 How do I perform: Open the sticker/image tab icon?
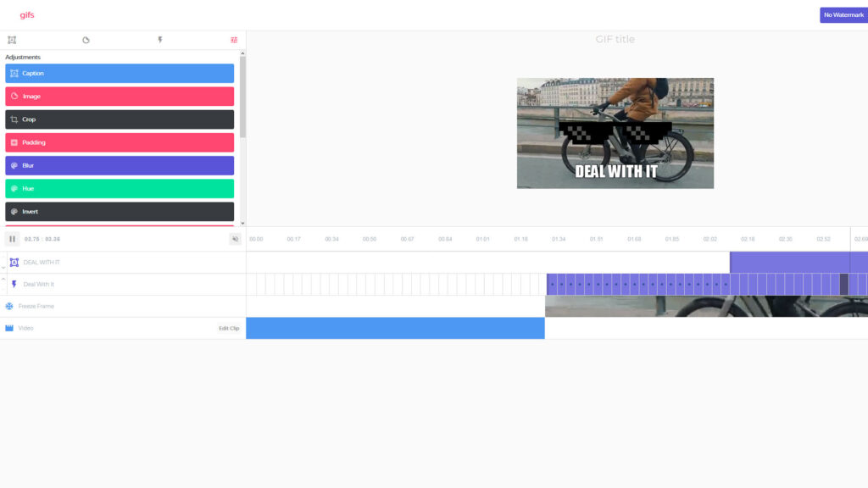86,40
